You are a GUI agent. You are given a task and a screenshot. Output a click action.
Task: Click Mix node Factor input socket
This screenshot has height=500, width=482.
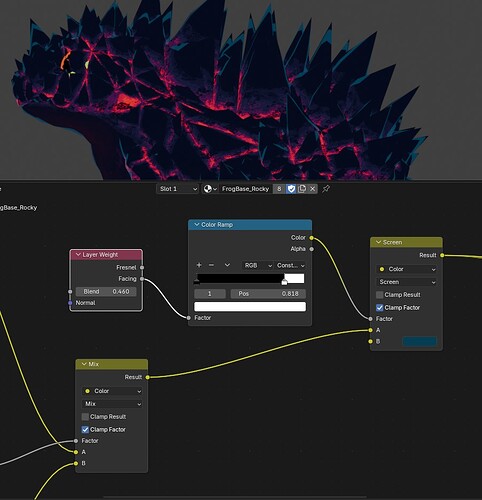[x=76, y=441]
